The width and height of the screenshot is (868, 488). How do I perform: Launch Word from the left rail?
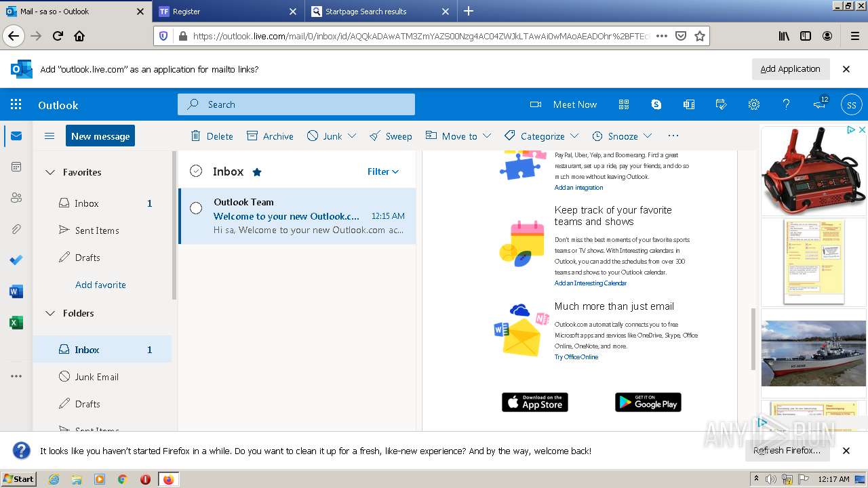tap(16, 291)
